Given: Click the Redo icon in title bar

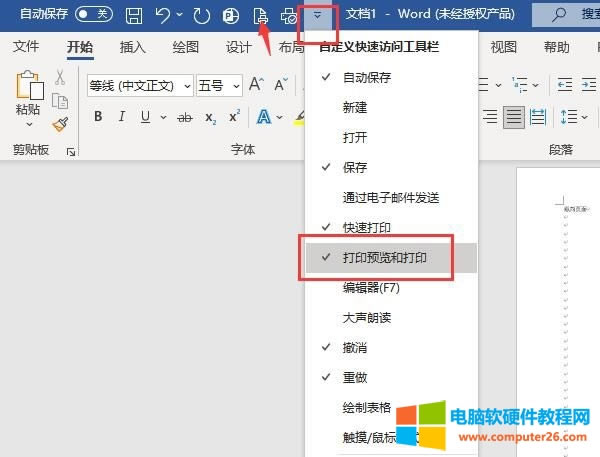Looking at the screenshot, I should 201,16.
